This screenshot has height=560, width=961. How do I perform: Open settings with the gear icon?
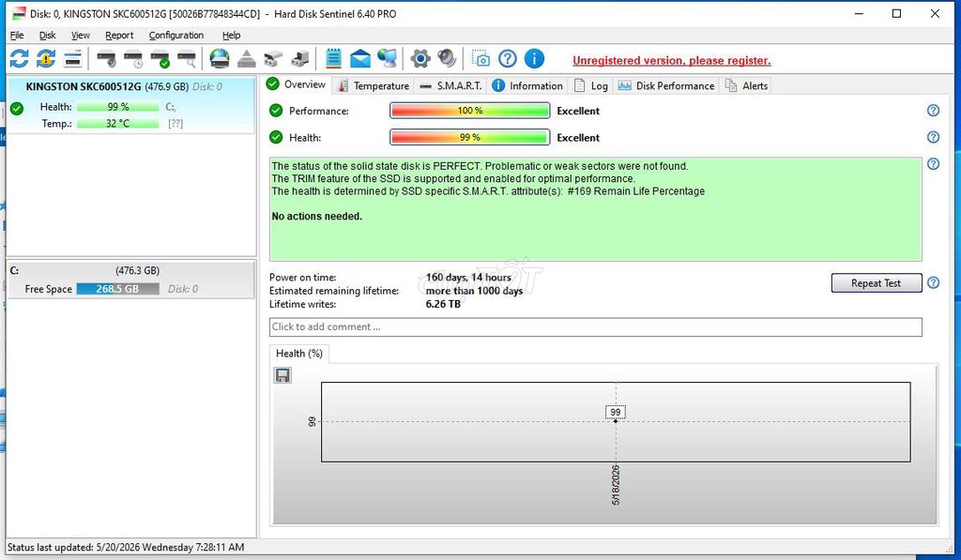click(x=420, y=59)
